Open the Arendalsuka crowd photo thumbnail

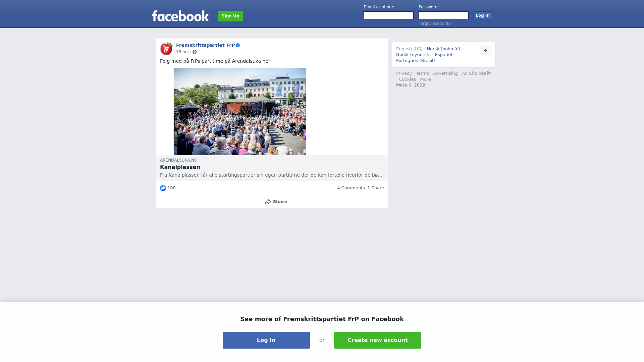(x=240, y=112)
